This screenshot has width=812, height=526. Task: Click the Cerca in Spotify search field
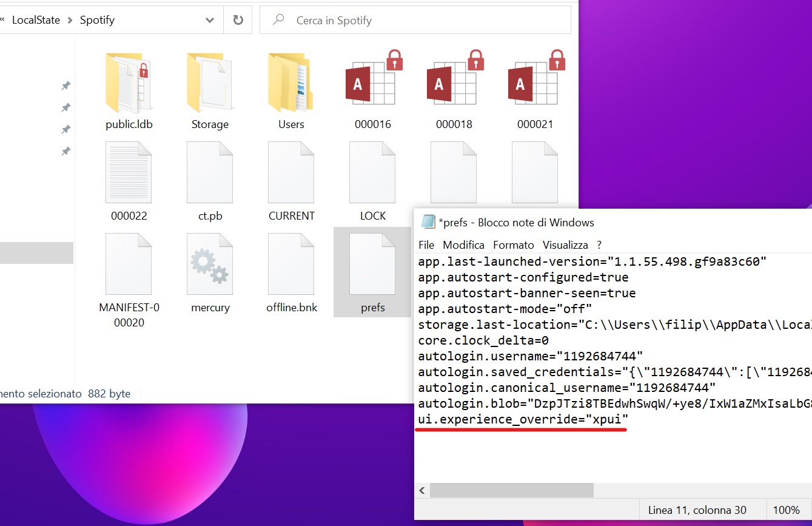tap(415, 20)
